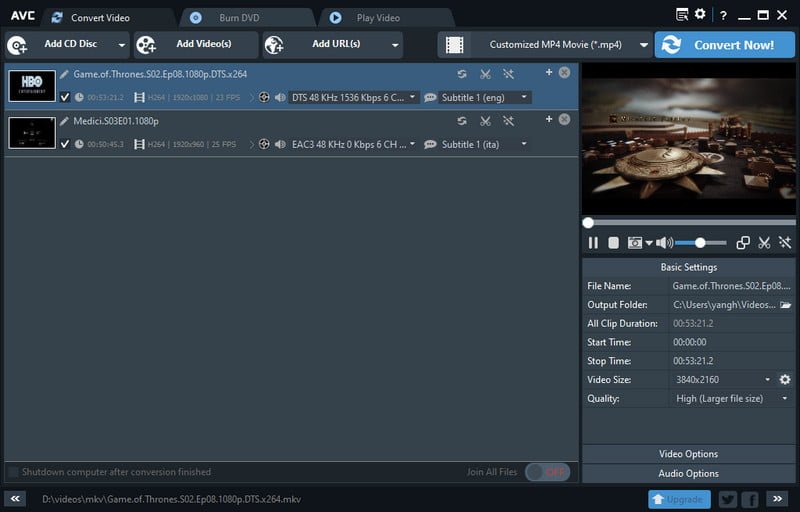The image size is (800, 512).
Task: Click the subtitle bubble icon on Game.of.Thrones row
Action: click(430, 97)
